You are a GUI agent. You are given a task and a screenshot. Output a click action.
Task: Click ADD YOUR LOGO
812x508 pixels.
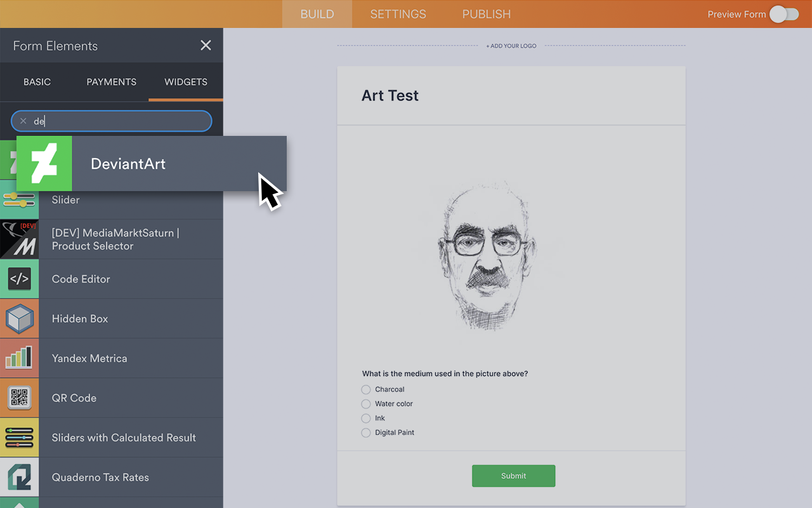(x=511, y=45)
